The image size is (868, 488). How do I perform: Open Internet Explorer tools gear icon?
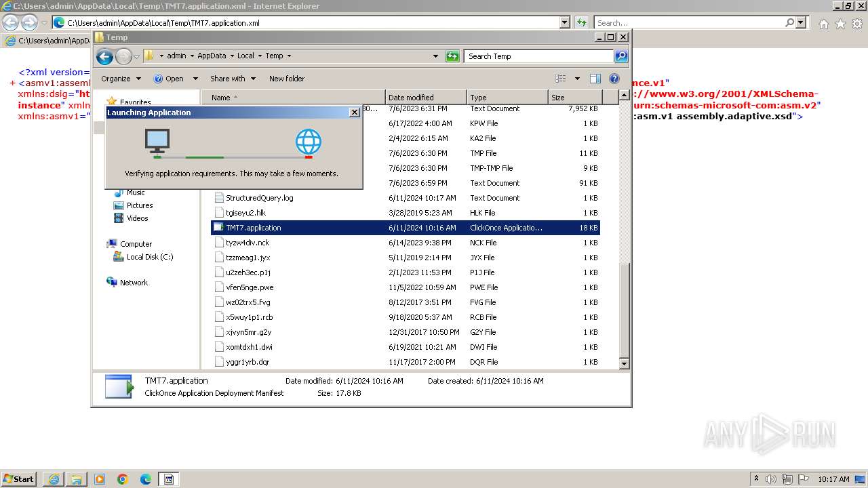click(x=857, y=24)
